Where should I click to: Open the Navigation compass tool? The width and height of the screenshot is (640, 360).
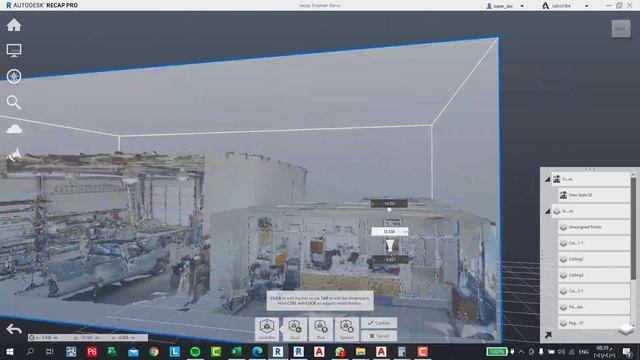click(14, 76)
